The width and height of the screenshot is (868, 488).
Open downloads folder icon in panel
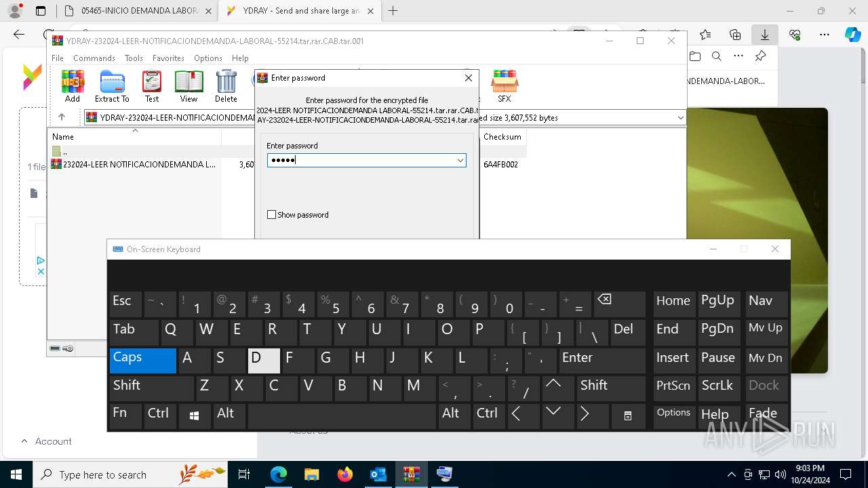pyautogui.click(x=695, y=56)
